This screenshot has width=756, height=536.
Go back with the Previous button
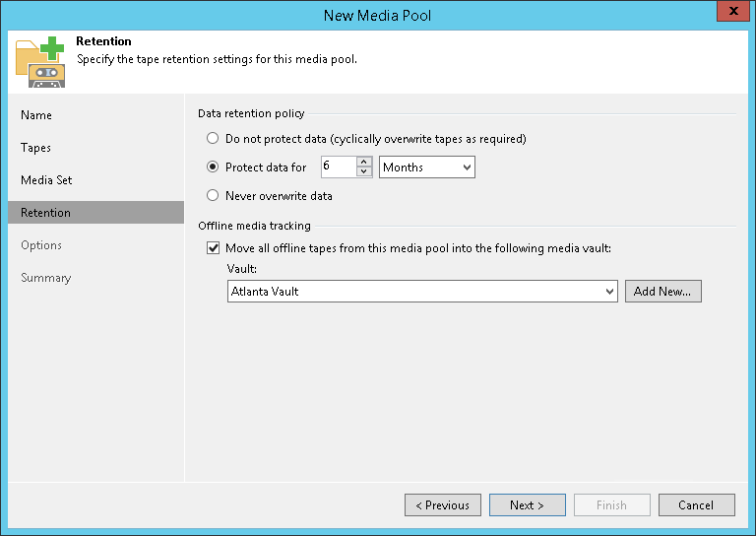(442, 505)
